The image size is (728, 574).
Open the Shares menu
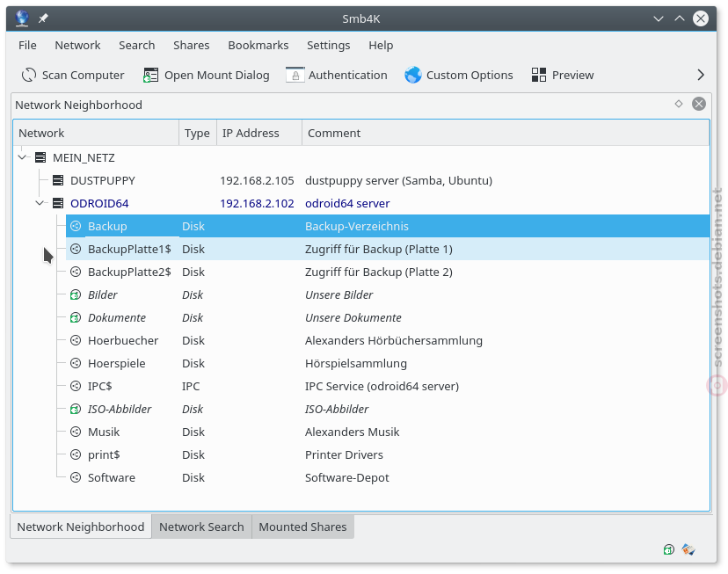pos(192,45)
